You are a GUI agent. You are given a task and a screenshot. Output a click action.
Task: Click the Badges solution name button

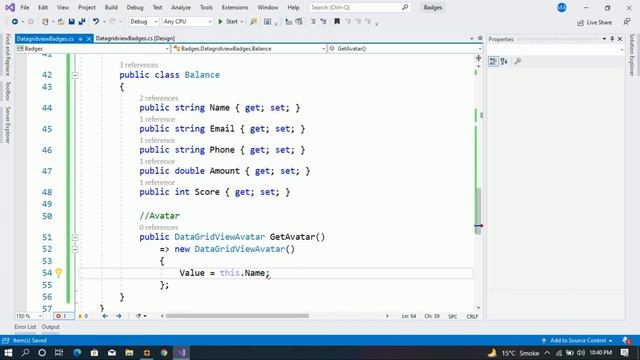(x=433, y=7)
